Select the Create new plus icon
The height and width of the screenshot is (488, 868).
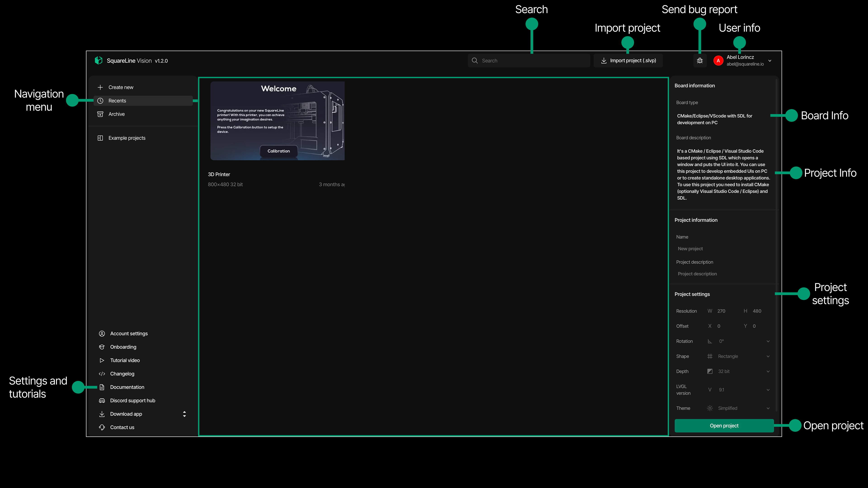click(100, 87)
